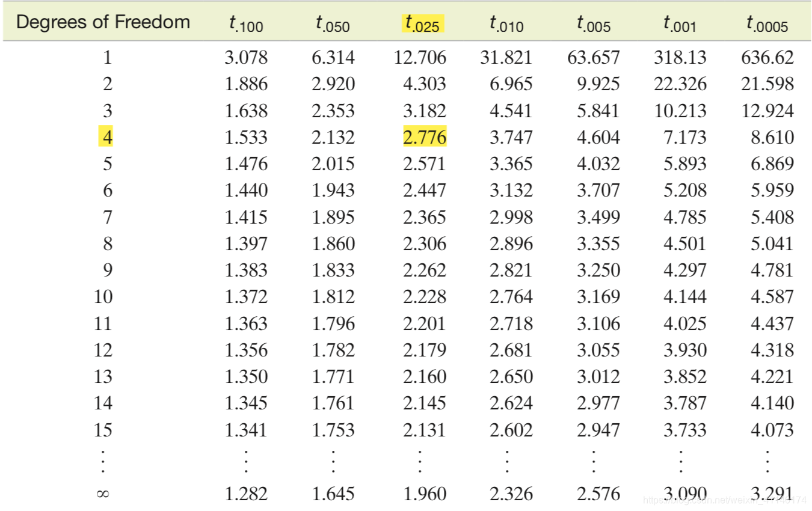This screenshot has height=511, width=812.
Task: Click the value 12.924
Action: pyautogui.click(x=767, y=111)
